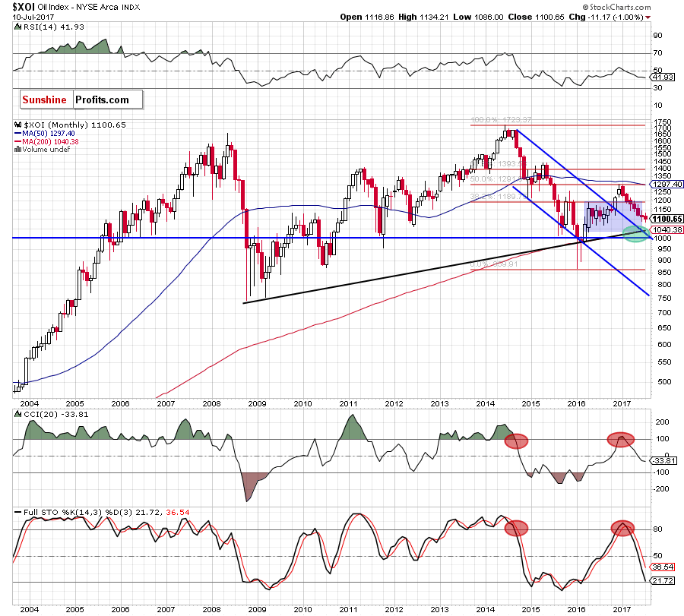Click the 500 level on the price axis
The width and height of the screenshot is (684, 616).
665,382
